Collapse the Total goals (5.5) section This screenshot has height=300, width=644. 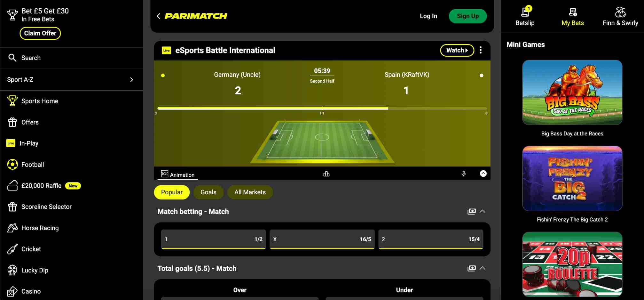[483, 268]
